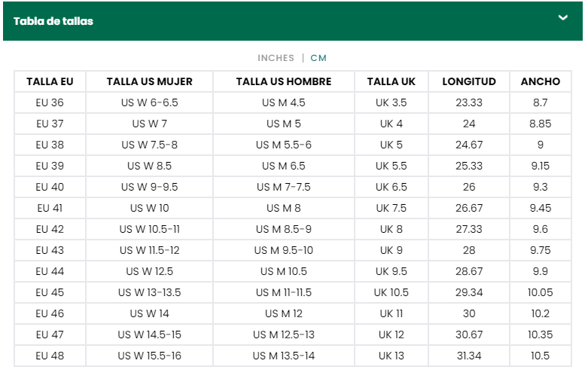Select the EU 36 size cell

click(x=50, y=102)
